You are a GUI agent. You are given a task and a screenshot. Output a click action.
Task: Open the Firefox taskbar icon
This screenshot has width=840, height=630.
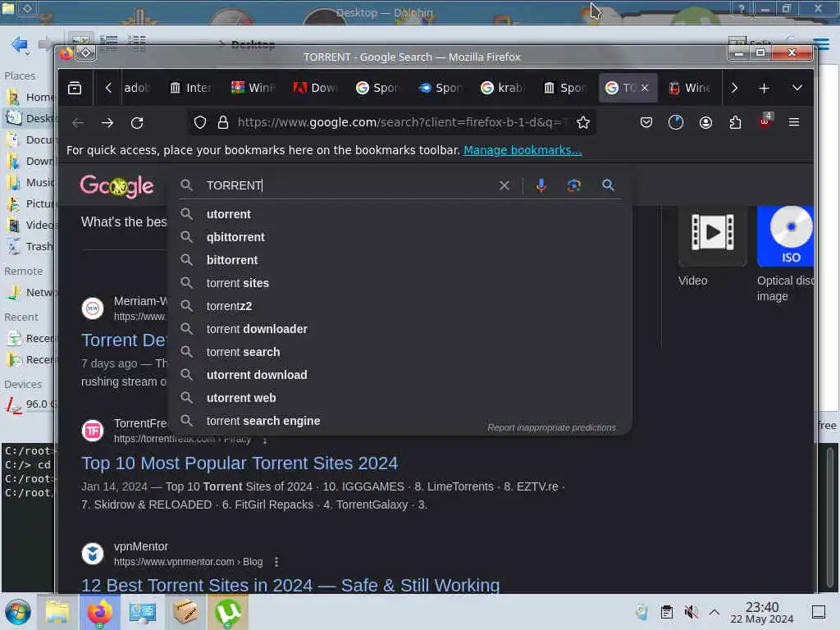(99, 612)
